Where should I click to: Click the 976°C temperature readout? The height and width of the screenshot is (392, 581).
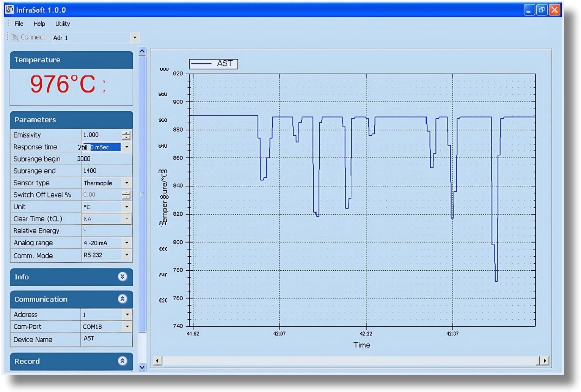pyautogui.click(x=63, y=84)
